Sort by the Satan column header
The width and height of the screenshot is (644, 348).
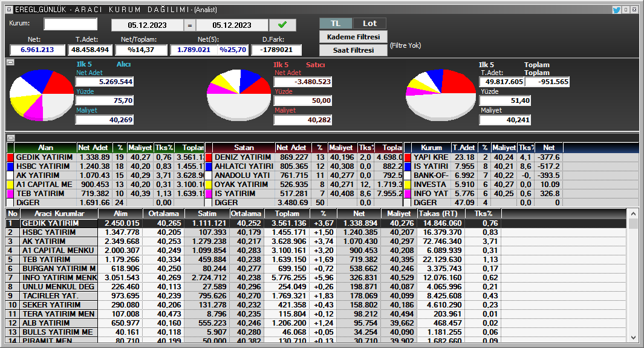click(244, 148)
